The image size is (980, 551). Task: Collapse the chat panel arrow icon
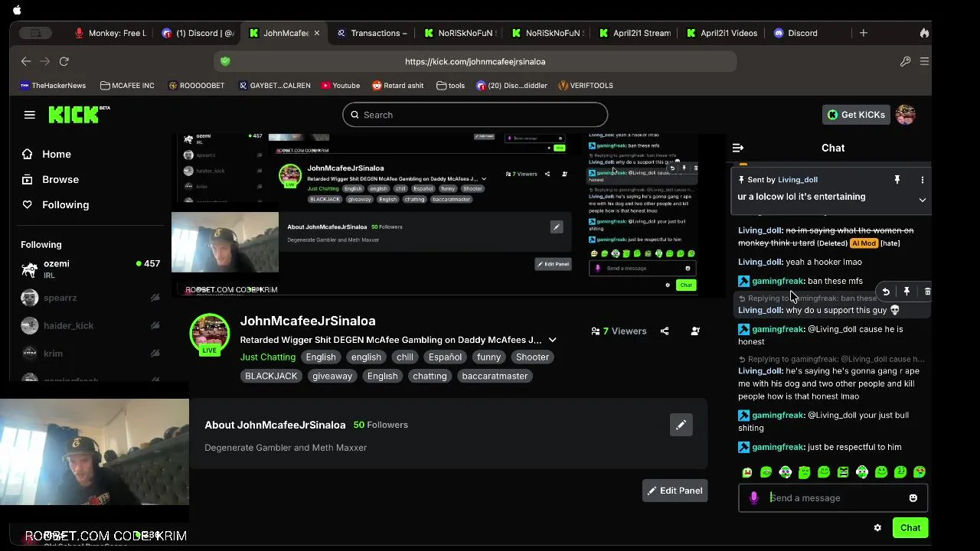(738, 148)
